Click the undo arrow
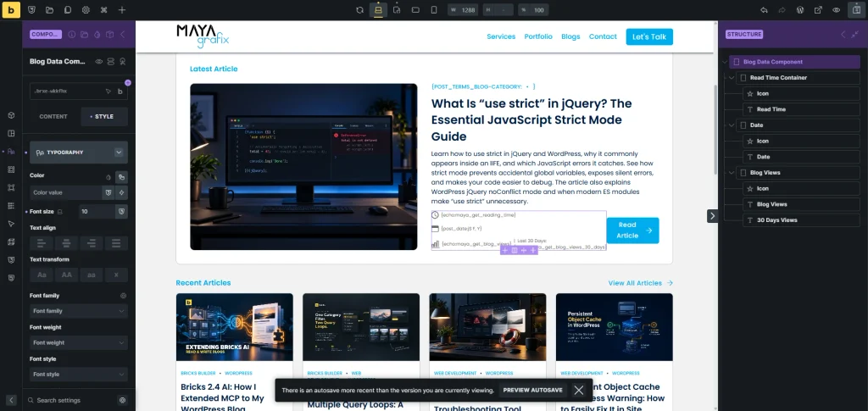 [x=764, y=10]
